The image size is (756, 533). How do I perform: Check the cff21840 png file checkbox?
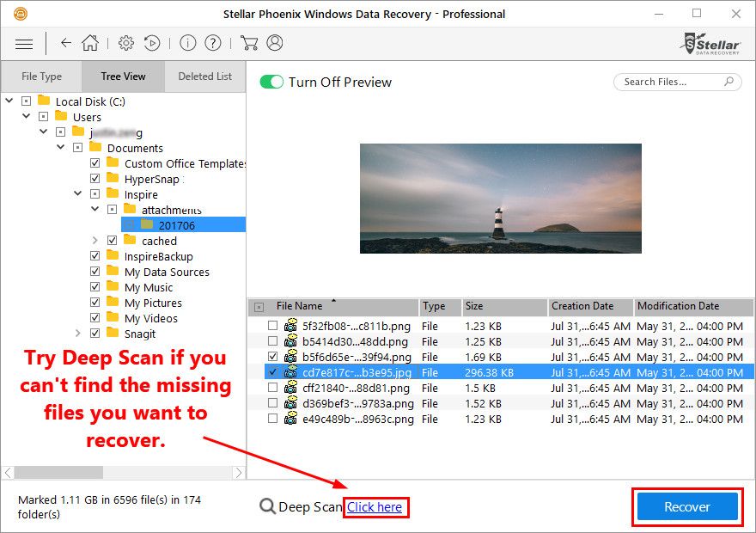pyautogui.click(x=273, y=388)
